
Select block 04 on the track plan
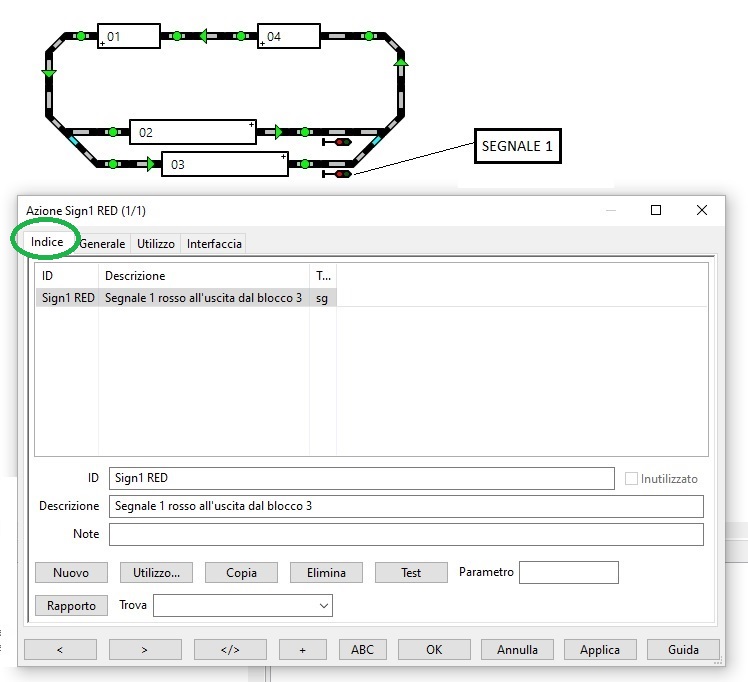[x=289, y=37]
